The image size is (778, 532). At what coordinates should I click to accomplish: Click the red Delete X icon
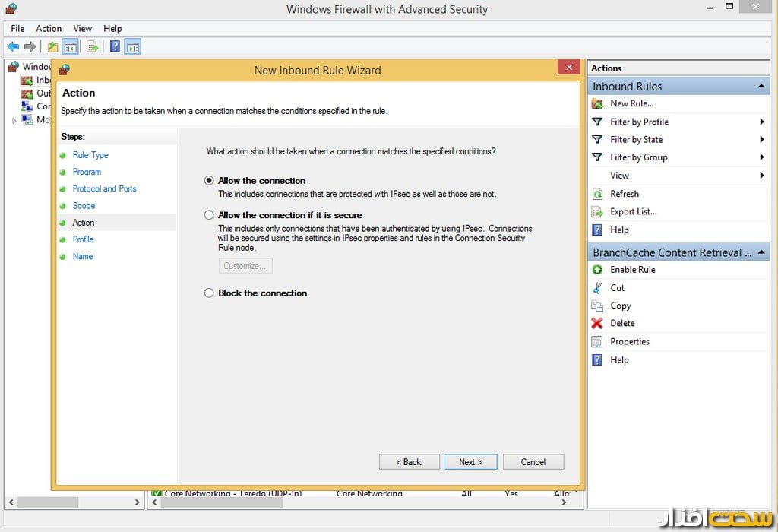pos(597,323)
